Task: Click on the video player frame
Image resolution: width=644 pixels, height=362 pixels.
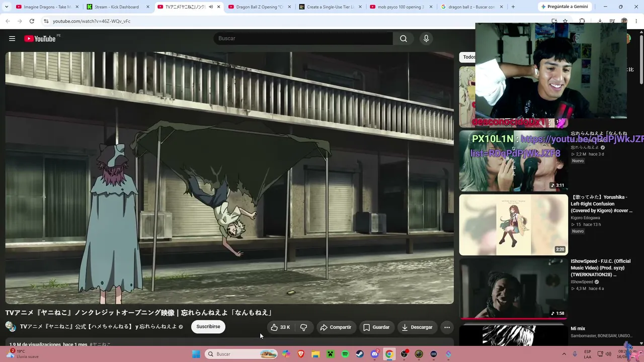Action: (x=229, y=178)
